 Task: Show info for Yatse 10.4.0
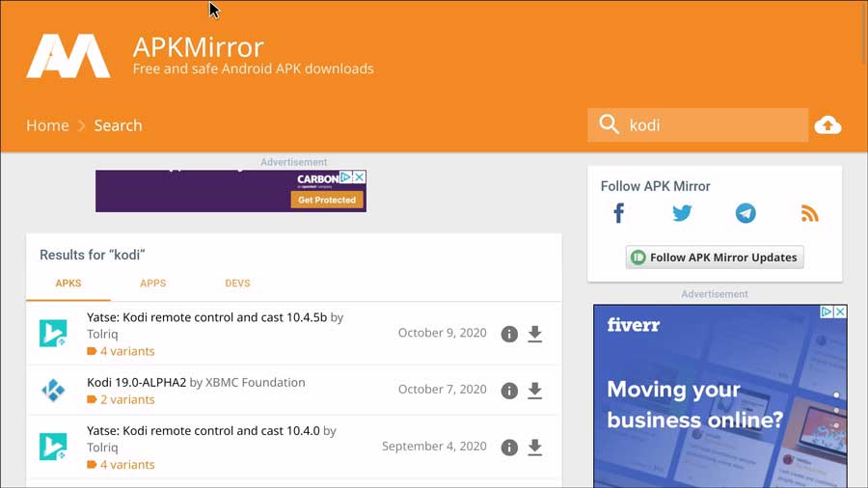(509, 447)
